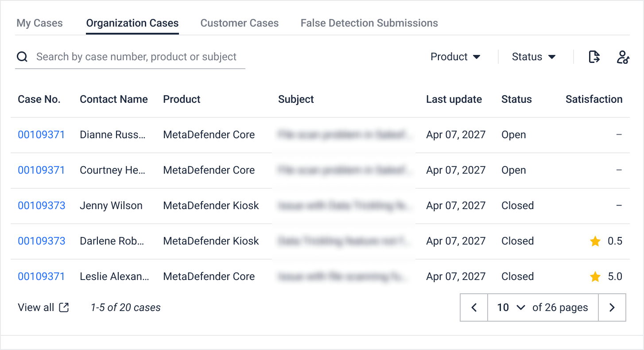644x350 pixels.
Task: Go to the next page arrow
Action: click(x=612, y=307)
